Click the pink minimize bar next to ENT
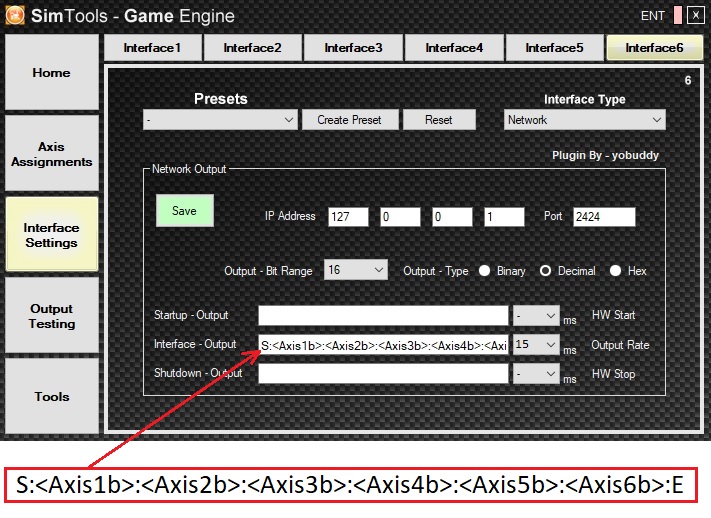711x518 pixels. coord(678,15)
